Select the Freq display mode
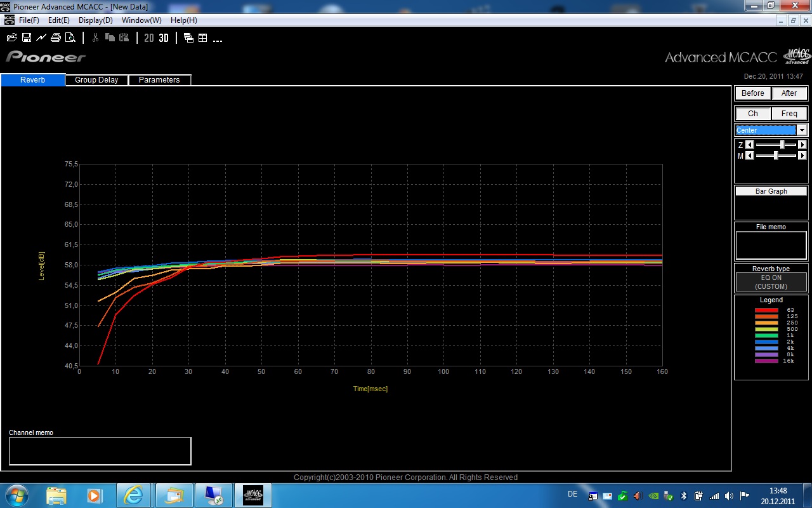 click(789, 114)
